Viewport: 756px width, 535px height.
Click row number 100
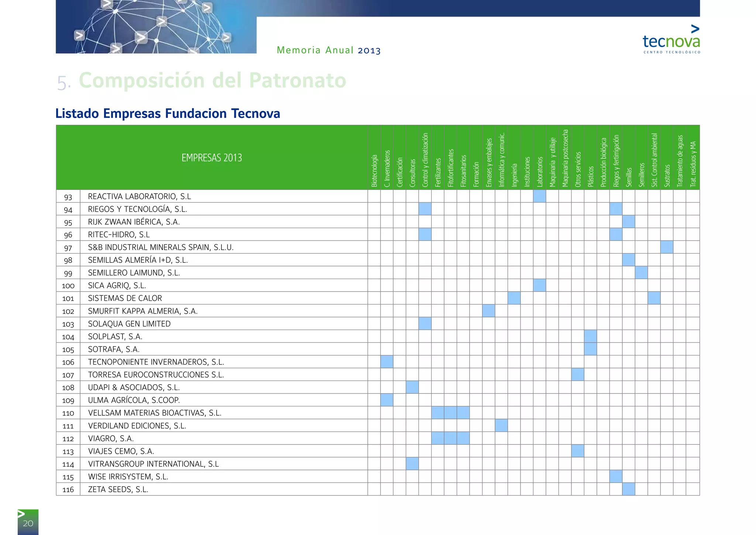click(68, 286)
